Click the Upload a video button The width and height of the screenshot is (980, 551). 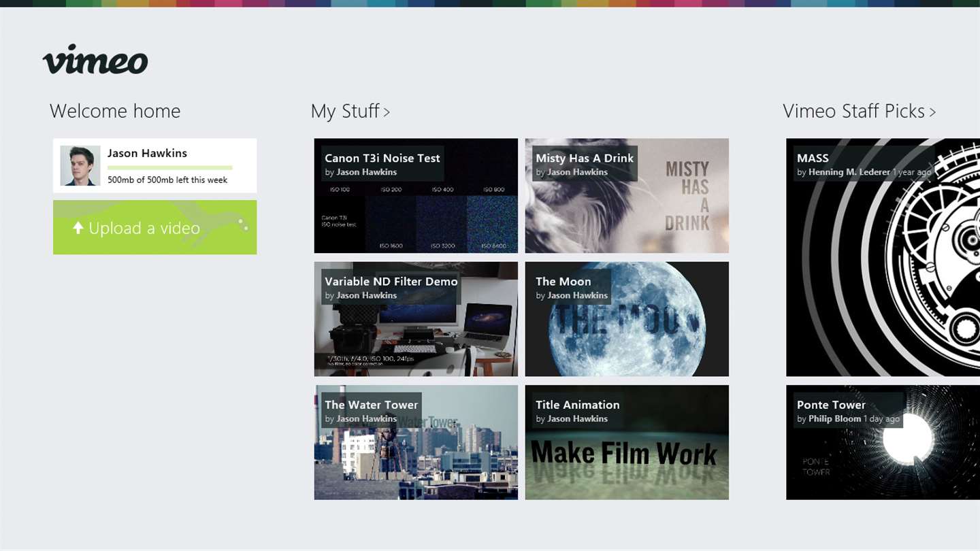pyautogui.click(x=155, y=227)
